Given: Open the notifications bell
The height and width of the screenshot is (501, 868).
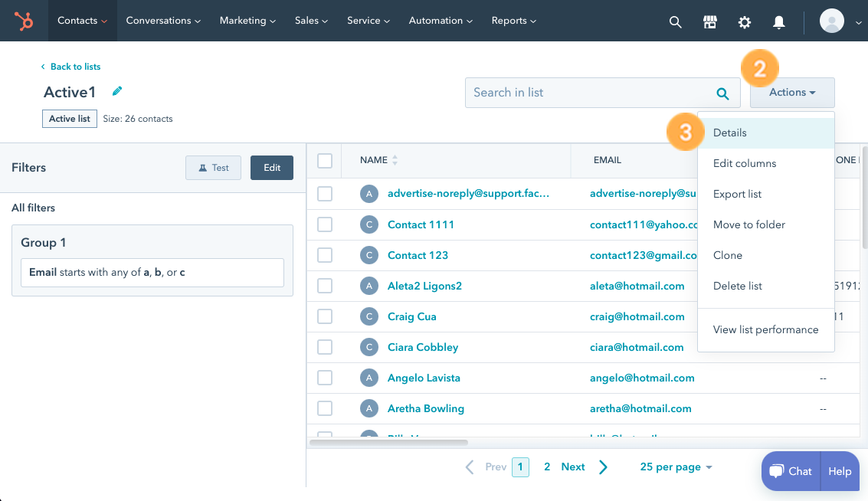Looking at the screenshot, I should [x=779, y=21].
